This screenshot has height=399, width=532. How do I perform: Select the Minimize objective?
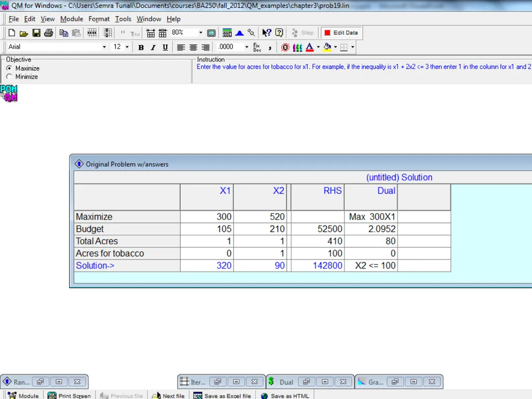(9, 77)
